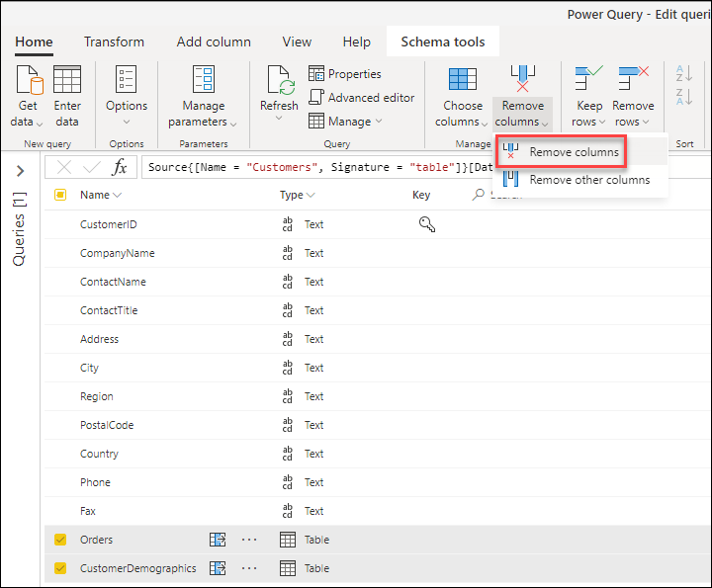
Task: Open the Choose columns dropdown label
Action: [x=462, y=114]
